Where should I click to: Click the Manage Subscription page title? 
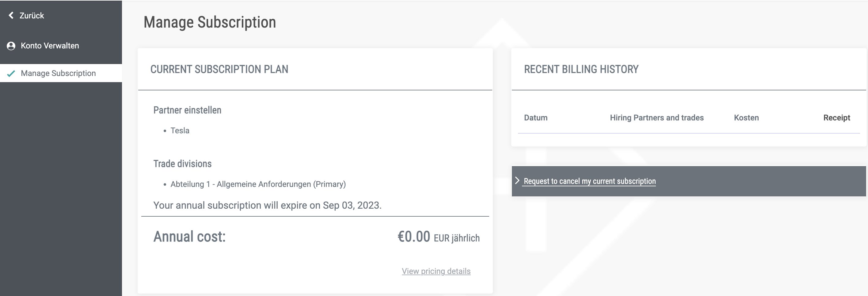coord(210,22)
